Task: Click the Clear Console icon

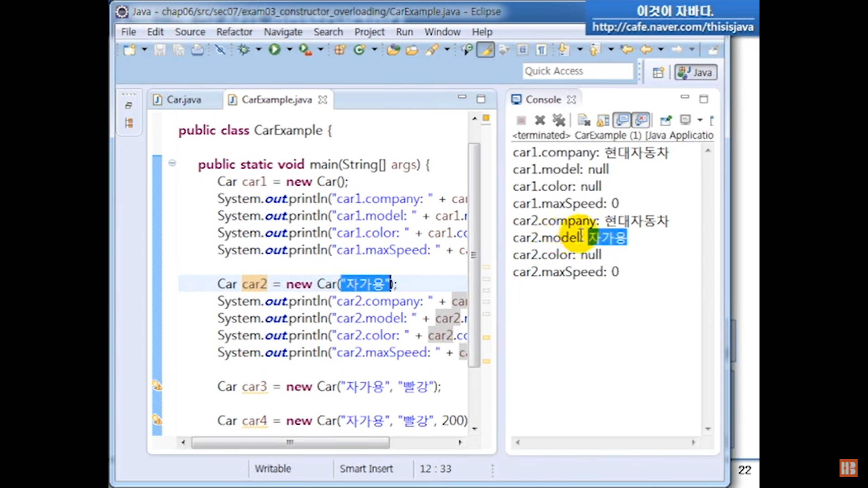Action: pyautogui.click(x=584, y=120)
